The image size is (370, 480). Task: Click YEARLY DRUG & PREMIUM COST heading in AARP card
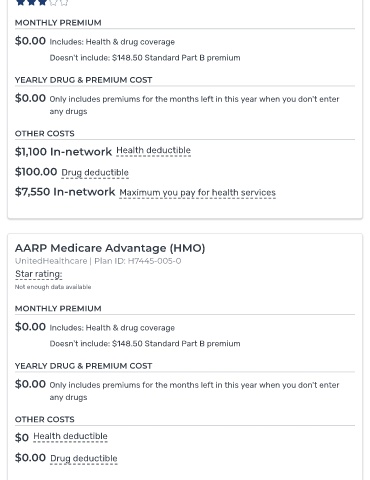tap(83, 366)
